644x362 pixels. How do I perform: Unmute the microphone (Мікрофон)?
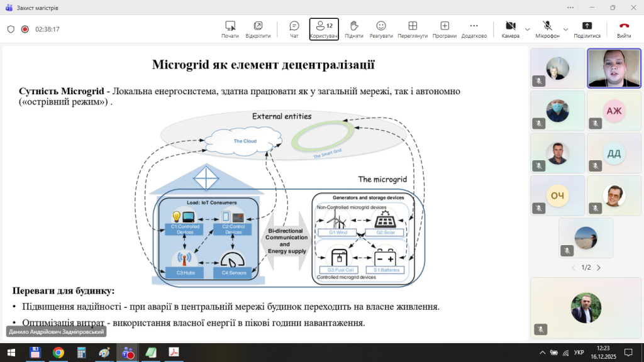point(547,29)
